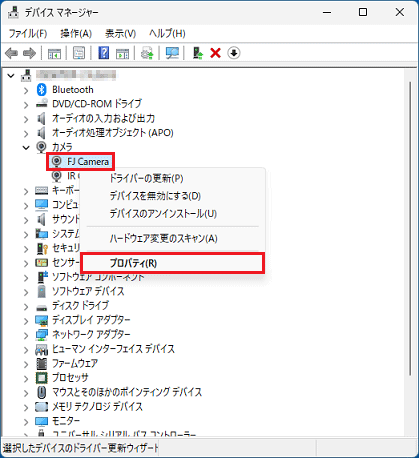Select プロセッサ tree item

pyautogui.click(x=70, y=378)
